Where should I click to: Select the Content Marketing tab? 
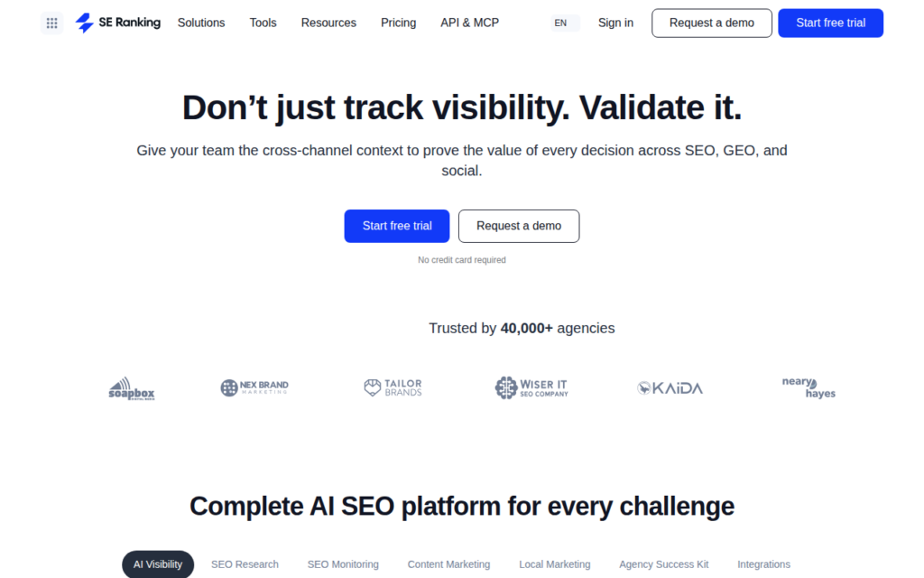448,564
